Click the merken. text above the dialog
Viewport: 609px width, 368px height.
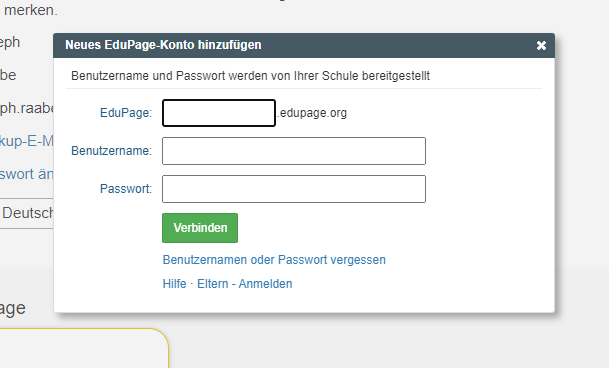coord(31,10)
